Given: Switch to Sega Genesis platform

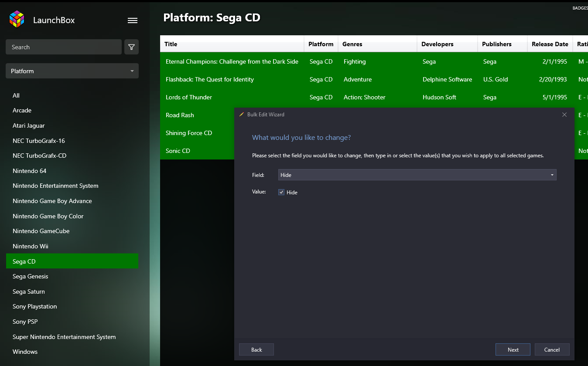Looking at the screenshot, I should tap(72, 276).
